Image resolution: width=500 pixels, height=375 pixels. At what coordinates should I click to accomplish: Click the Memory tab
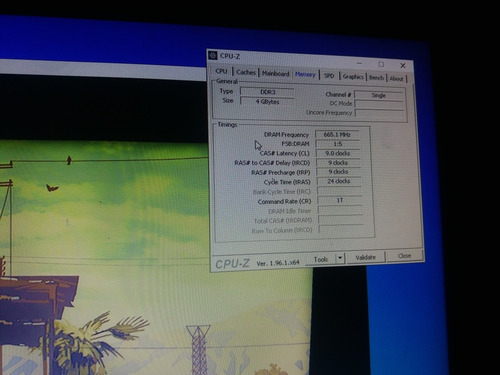(305, 74)
